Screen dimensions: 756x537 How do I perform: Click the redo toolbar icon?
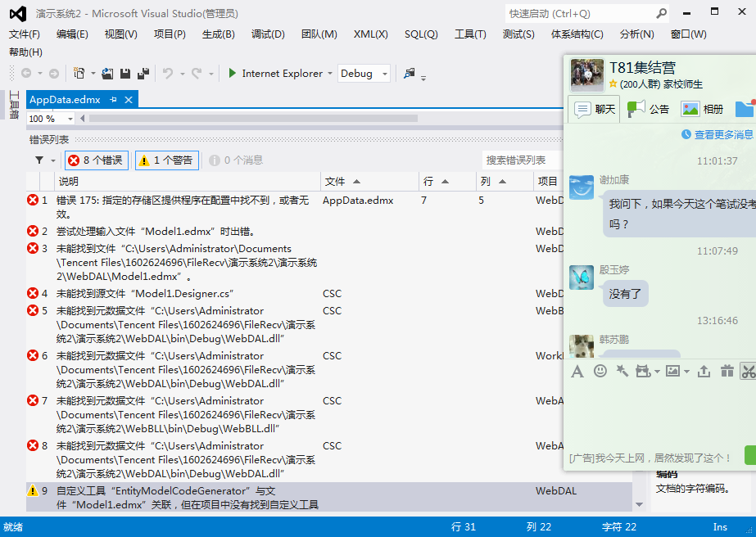pos(197,74)
